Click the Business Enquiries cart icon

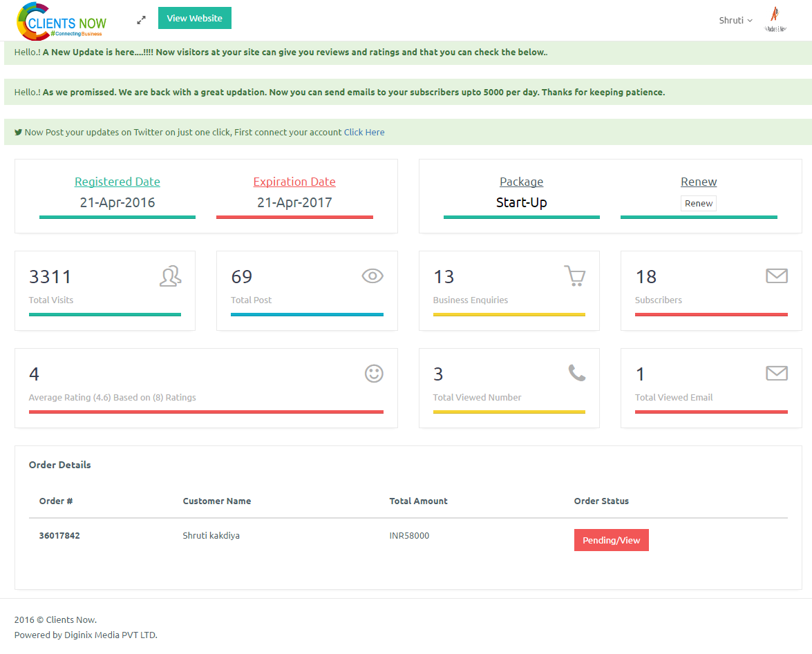(575, 276)
